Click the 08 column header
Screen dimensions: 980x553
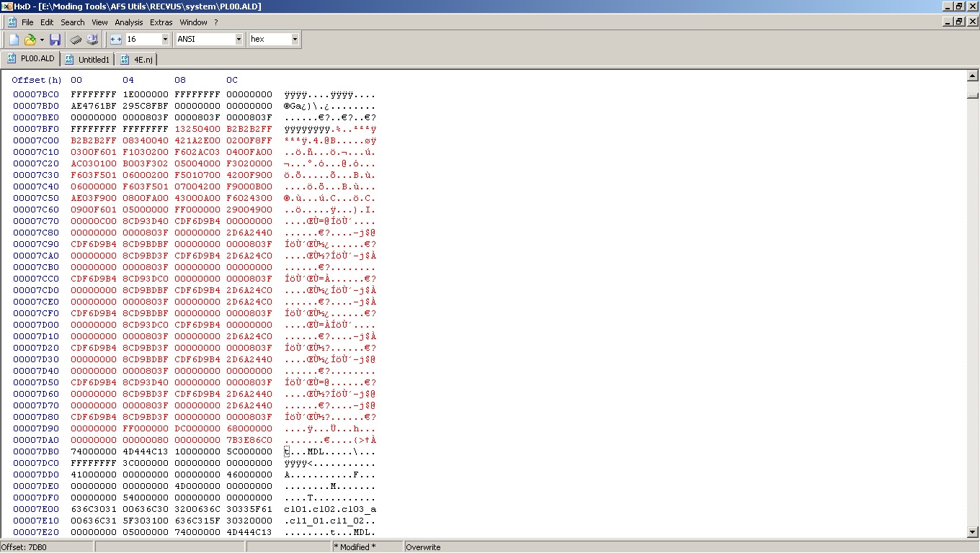(x=180, y=80)
